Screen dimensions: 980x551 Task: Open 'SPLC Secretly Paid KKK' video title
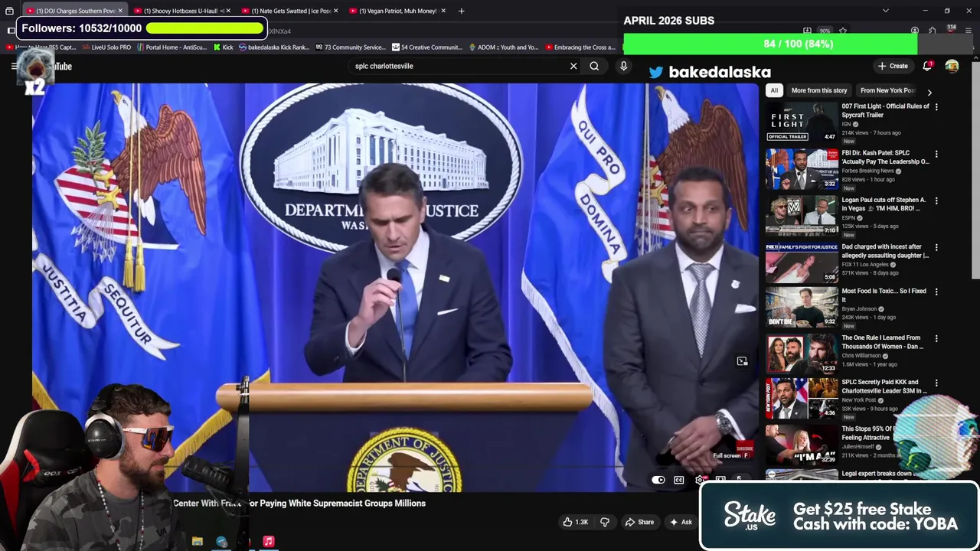coord(884,386)
